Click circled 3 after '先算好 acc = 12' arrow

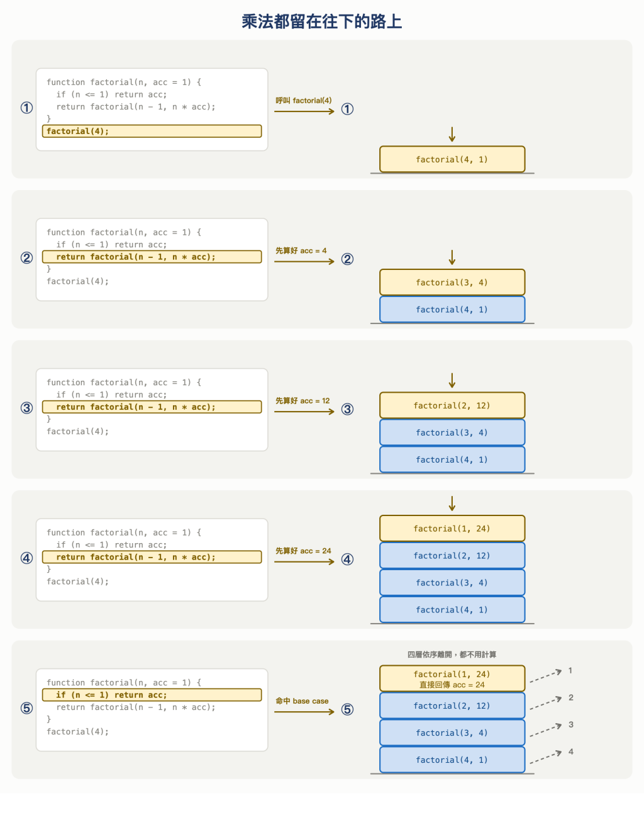(347, 409)
